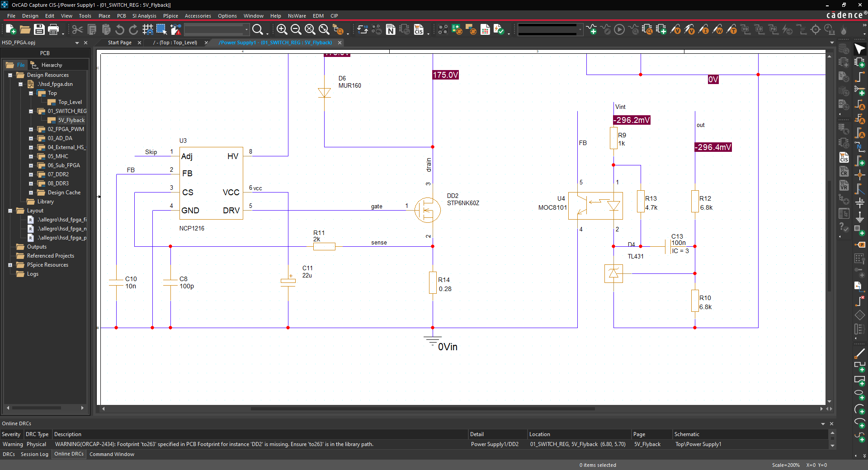Toggle the snap to grid icon

[x=147, y=30]
